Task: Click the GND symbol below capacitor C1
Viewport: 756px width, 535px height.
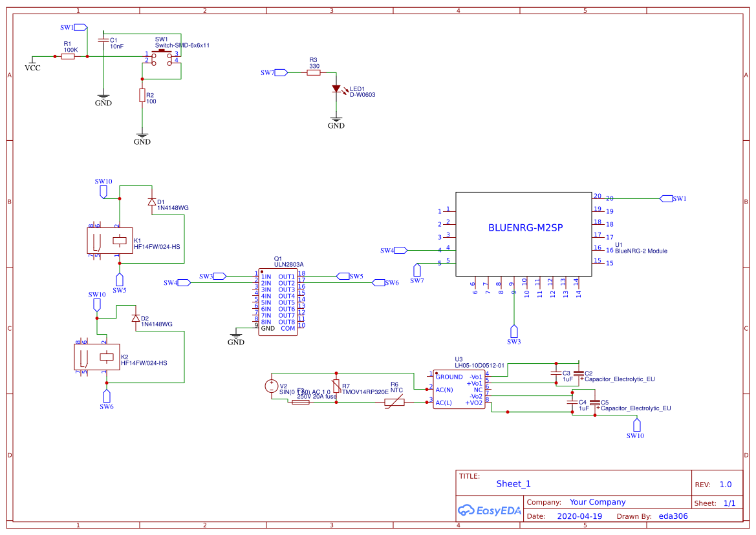Action: [x=103, y=96]
